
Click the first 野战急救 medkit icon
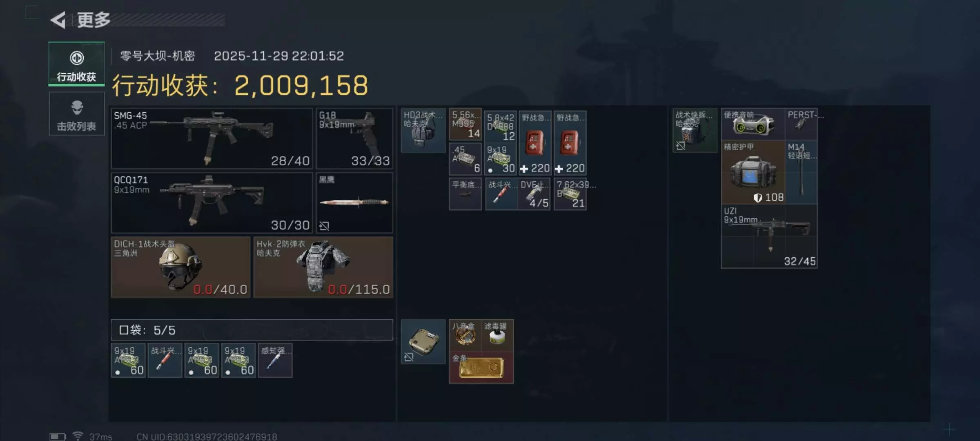pos(535,143)
